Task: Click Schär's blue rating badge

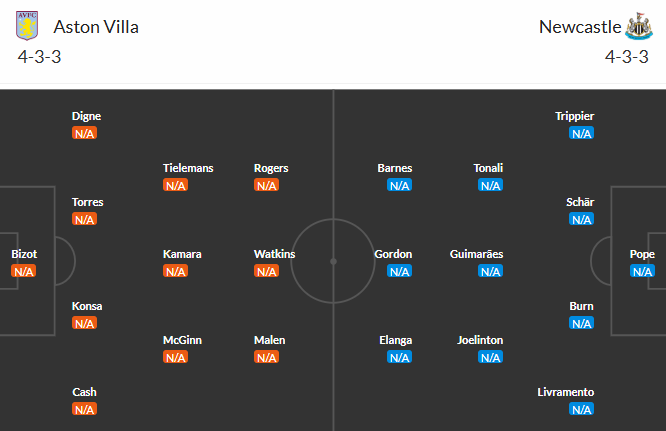Action: (581, 219)
